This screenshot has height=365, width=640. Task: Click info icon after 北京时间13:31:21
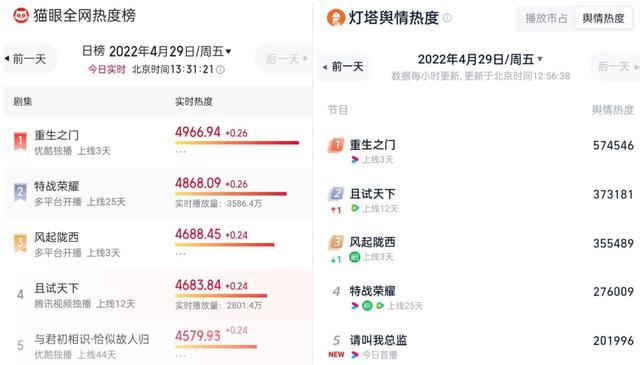[x=220, y=70]
